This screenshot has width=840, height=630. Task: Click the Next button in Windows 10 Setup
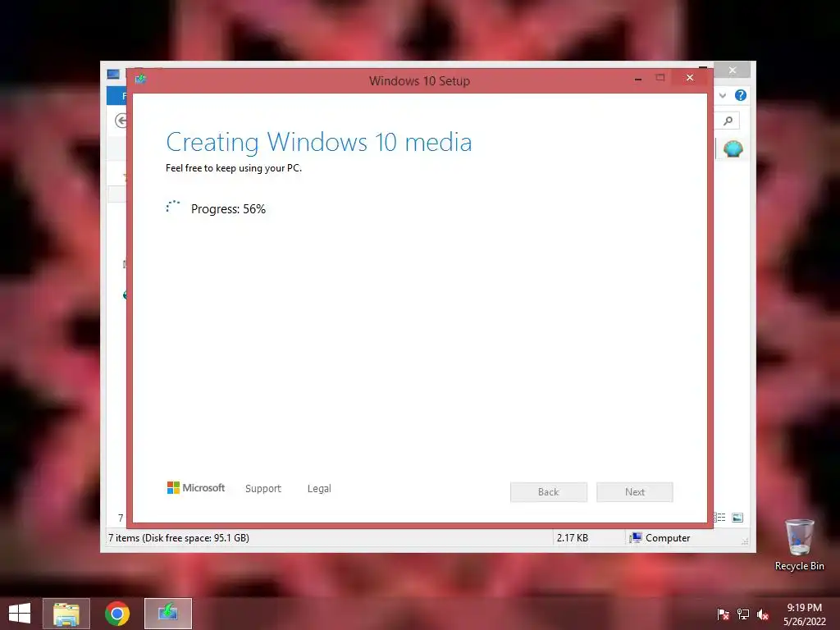tap(634, 492)
